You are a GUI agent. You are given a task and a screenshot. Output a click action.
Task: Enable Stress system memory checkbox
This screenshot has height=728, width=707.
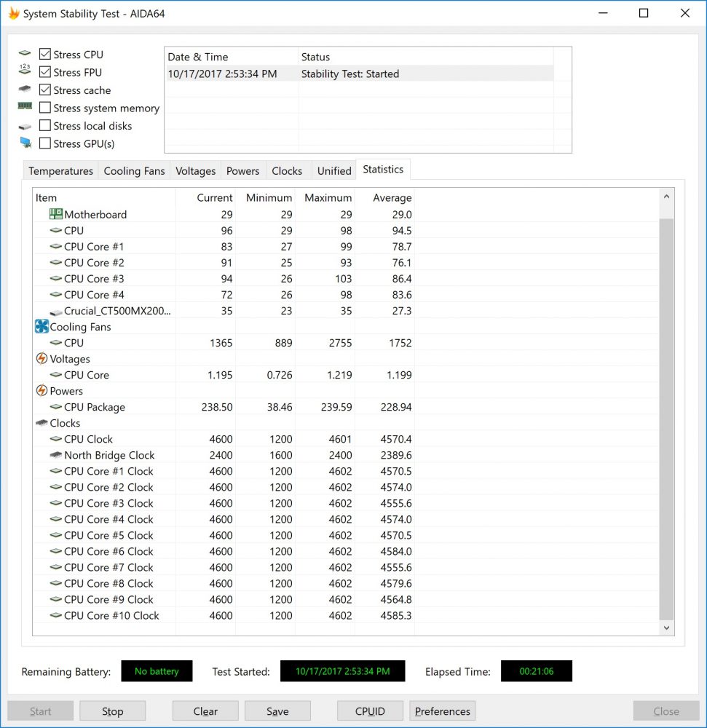click(x=45, y=108)
